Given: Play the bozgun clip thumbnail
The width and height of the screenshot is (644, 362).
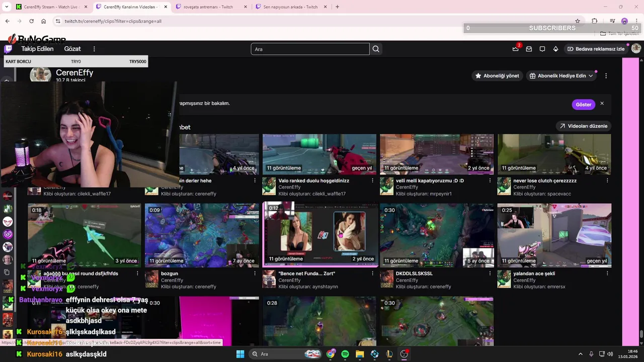Looking at the screenshot, I should pyautogui.click(x=202, y=235).
